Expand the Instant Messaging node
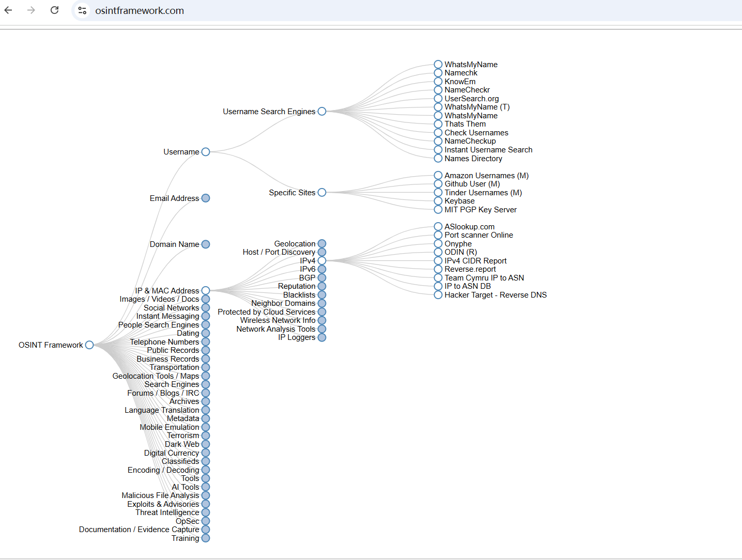 tap(206, 316)
